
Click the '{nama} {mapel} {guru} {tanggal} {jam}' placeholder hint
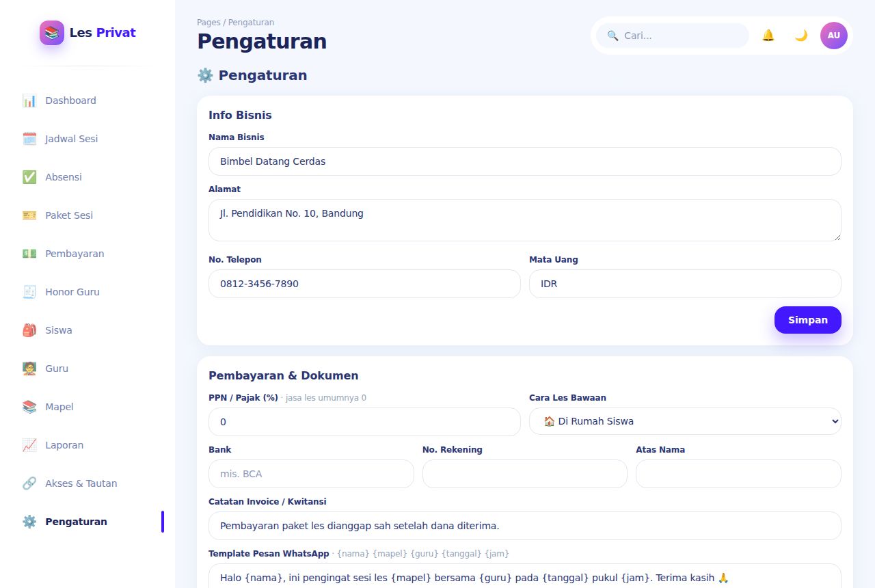(423, 554)
